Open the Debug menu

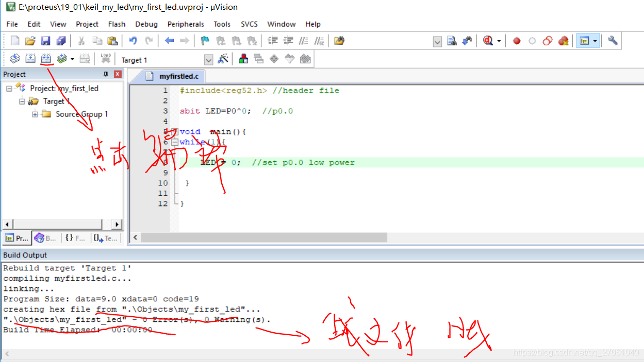click(x=146, y=24)
